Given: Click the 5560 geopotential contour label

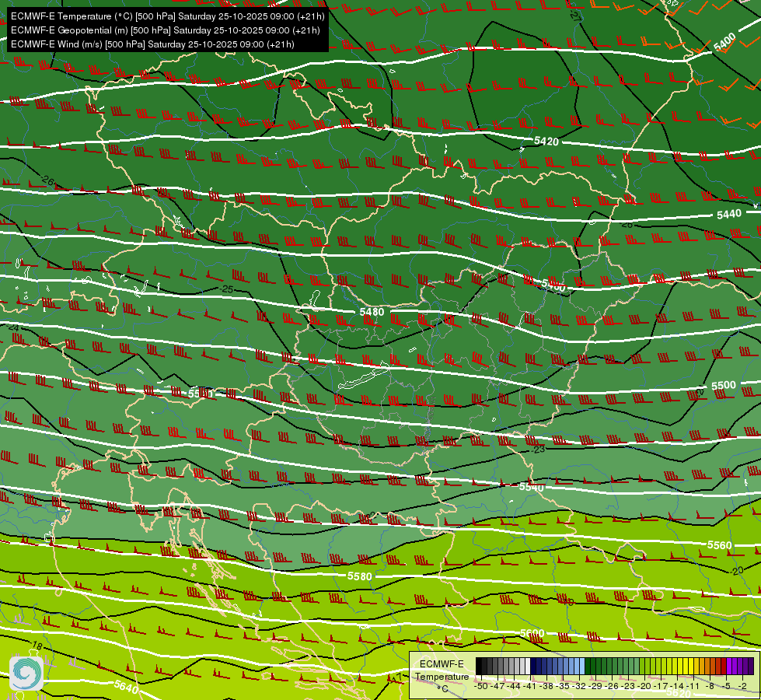Looking at the screenshot, I should tap(719, 545).
